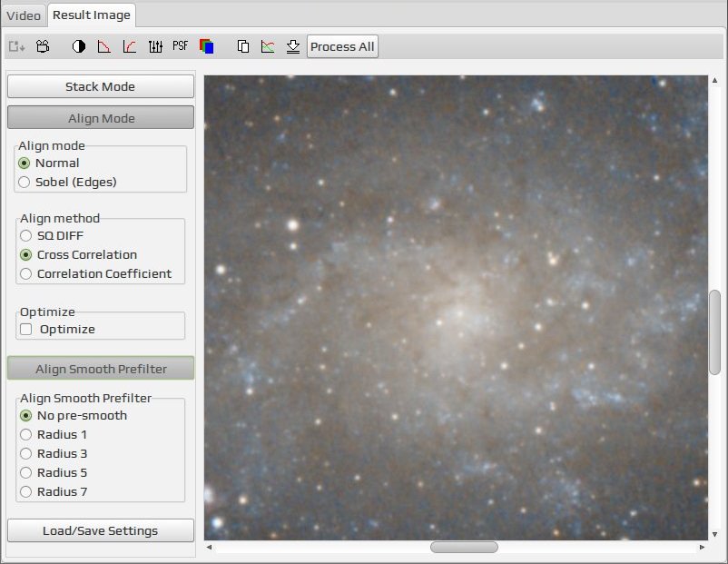Click the rising red curve icon
728x564 pixels.
click(x=130, y=46)
